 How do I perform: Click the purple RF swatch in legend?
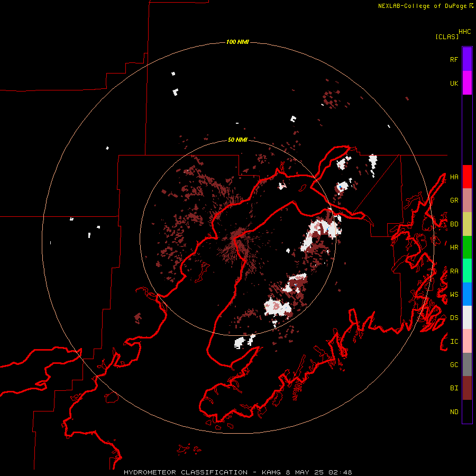click(467, 59)
